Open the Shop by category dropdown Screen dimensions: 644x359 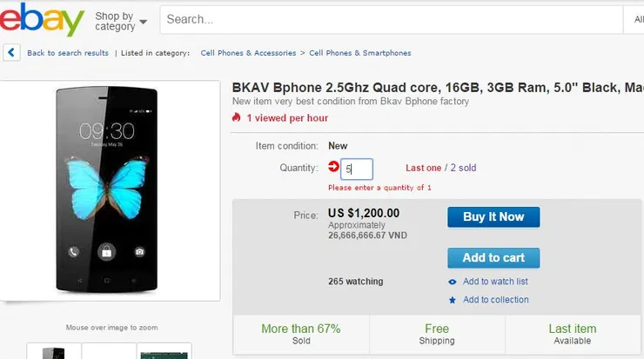point(121,21)
